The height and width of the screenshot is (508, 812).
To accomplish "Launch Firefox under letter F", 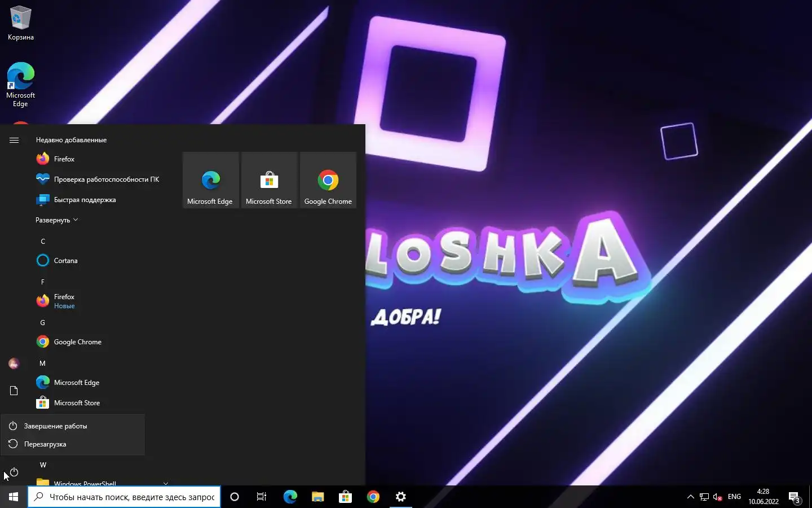I will coord(101,301).
